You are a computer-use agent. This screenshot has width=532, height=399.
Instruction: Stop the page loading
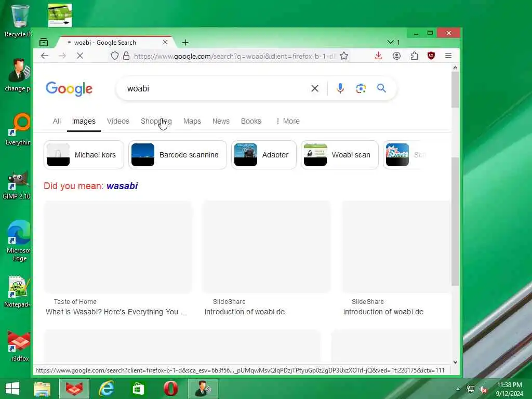80,56
